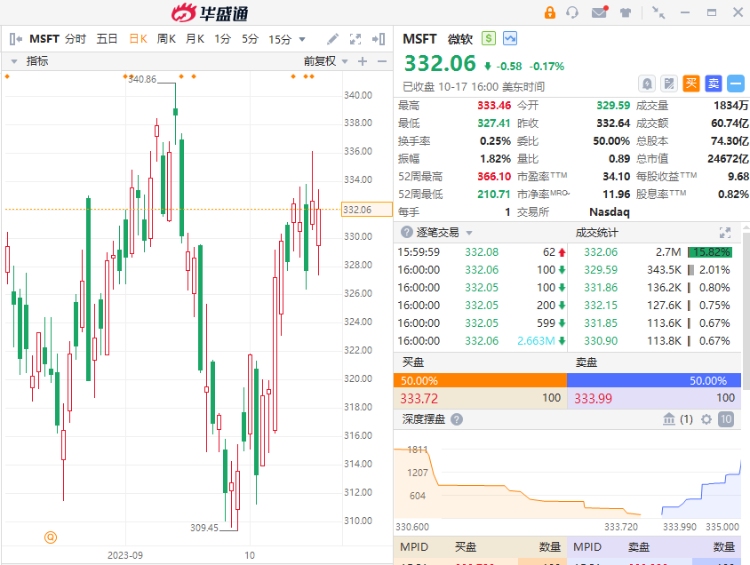This screenshot has height=565, width=750.
Task: Toggle the 10 levels depth button
Action: click(726, 420)
